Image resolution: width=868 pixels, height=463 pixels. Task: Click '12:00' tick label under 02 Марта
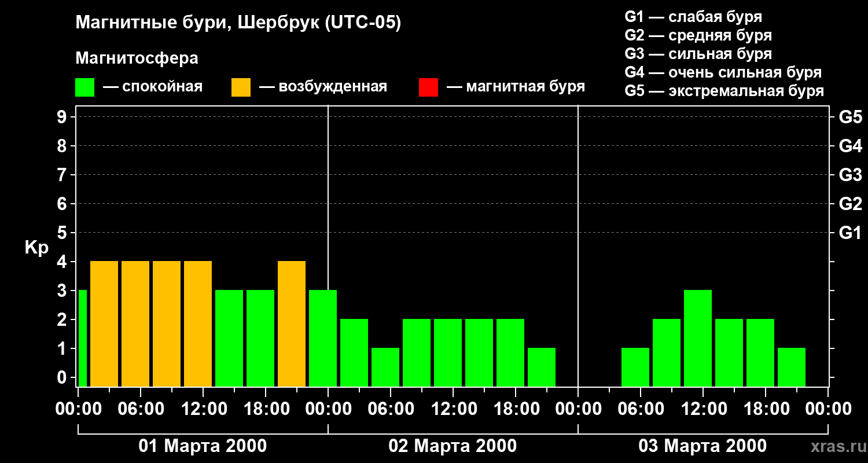tap(453, 409)
